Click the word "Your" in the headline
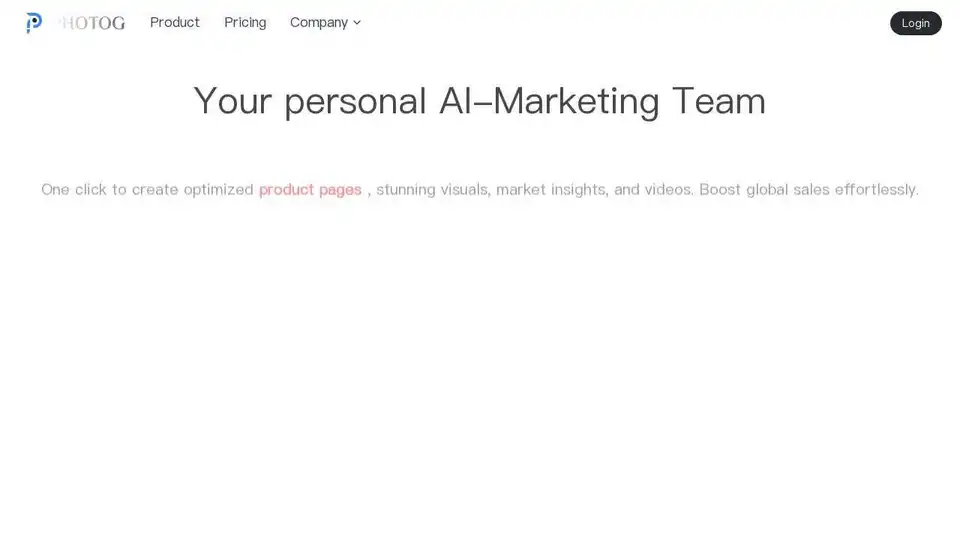 (233, 102)
